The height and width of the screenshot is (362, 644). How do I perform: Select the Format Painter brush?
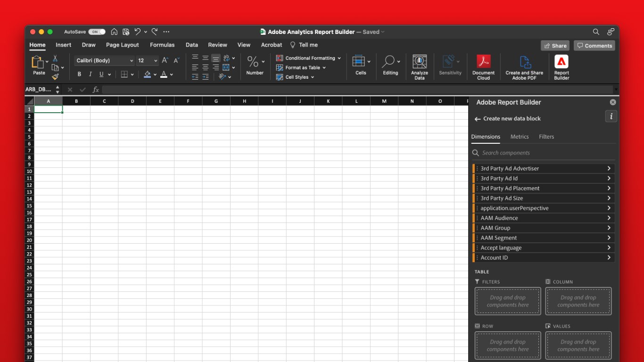coord(55,76)
